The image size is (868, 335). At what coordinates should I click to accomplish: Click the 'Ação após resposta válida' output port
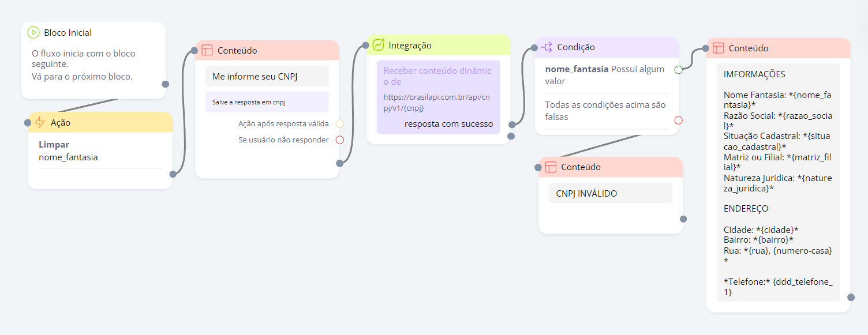point(339,123)
